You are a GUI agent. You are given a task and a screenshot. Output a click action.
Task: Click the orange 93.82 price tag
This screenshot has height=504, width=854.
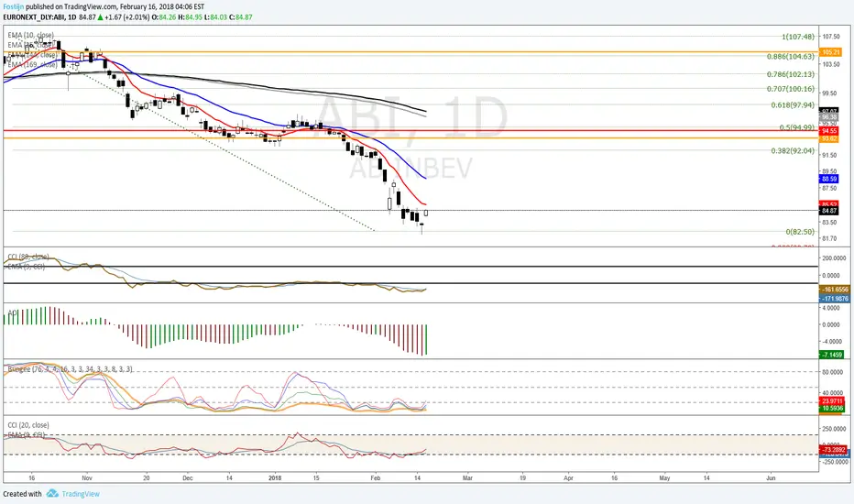[829, 139]
